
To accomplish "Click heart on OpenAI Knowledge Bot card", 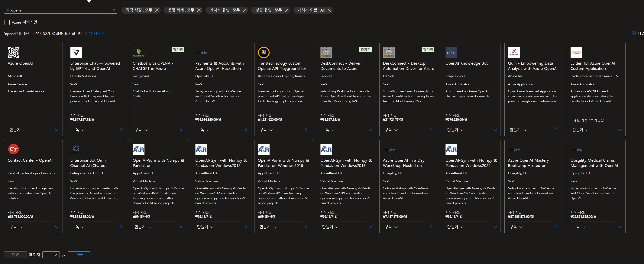I will tap(494, 129).
